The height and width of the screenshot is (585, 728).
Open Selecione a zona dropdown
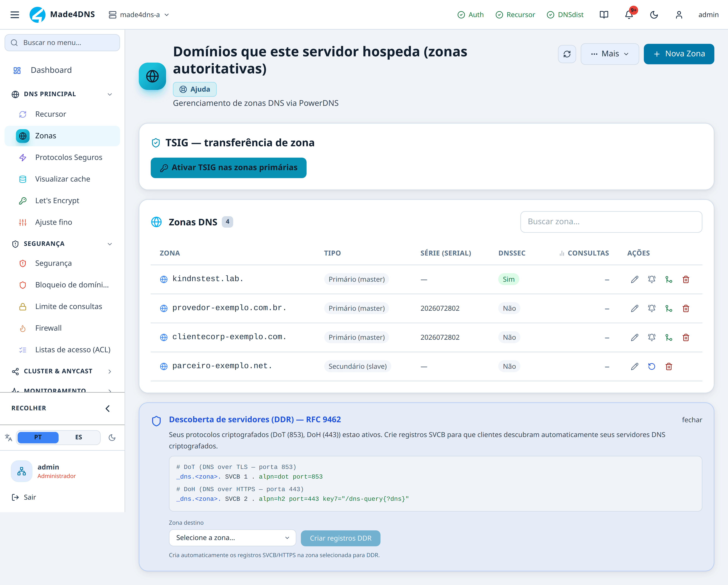pos(232,537)
